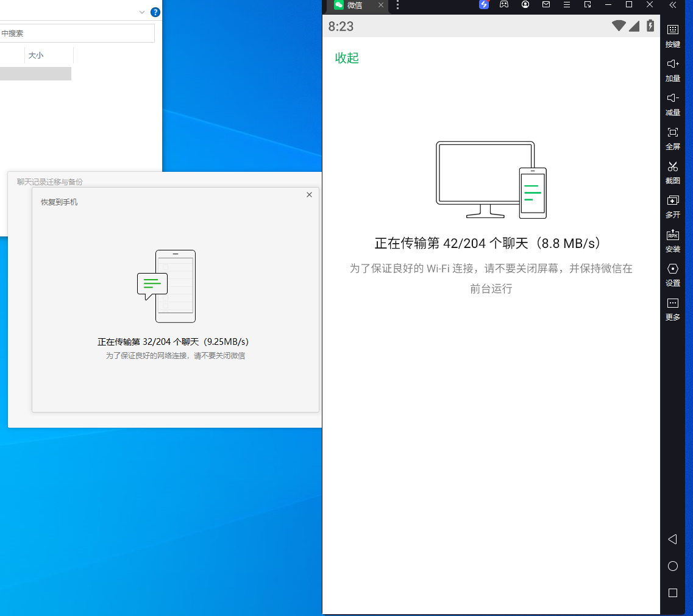Image resolution: width=693 pixels, height=616 pixels.
Task: Click the 安装 APK install icon
Action: click(672, 240)
